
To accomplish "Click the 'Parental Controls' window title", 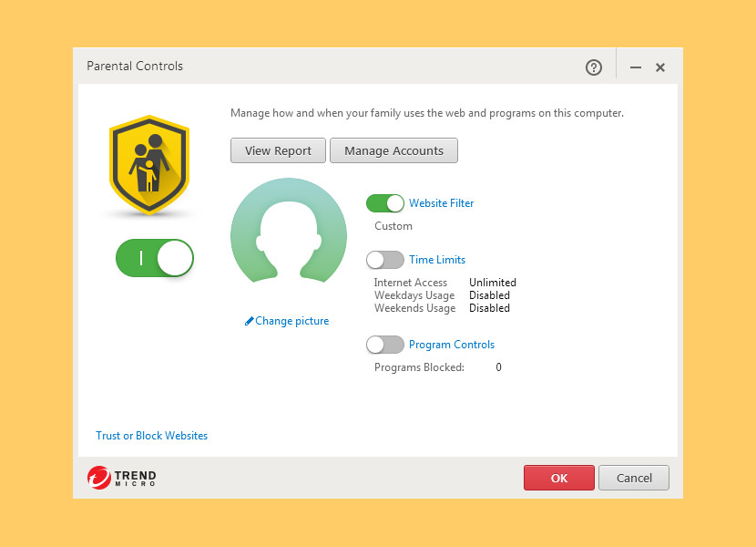I will [135, 67].
